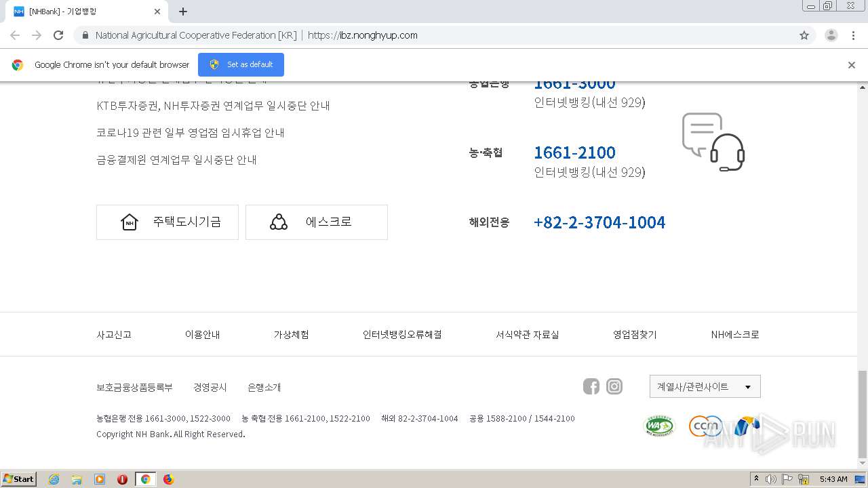Open the 사고신고 footer menu
Screen dimensions: 868x488
tap(114, 335)
